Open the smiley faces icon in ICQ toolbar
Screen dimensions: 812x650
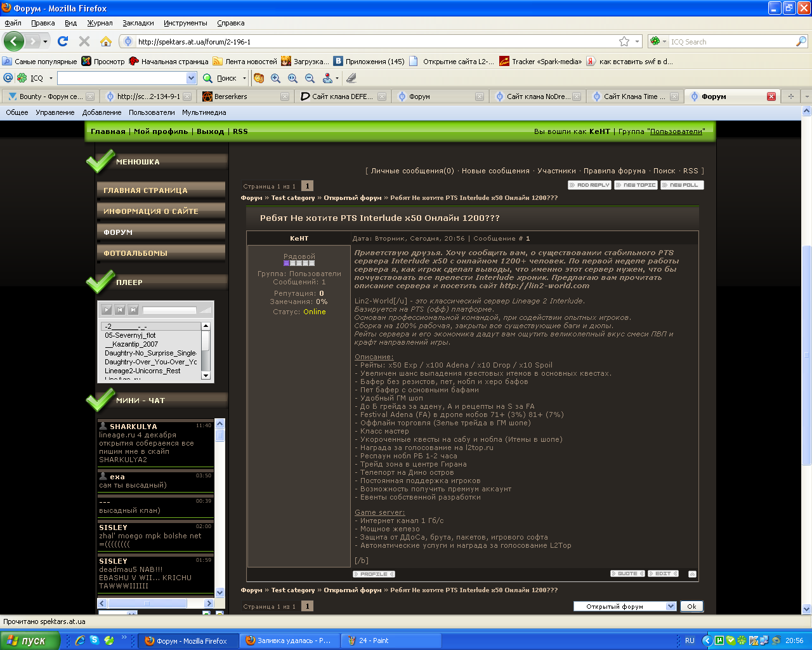pyautogui.click(x=259, y=78)
